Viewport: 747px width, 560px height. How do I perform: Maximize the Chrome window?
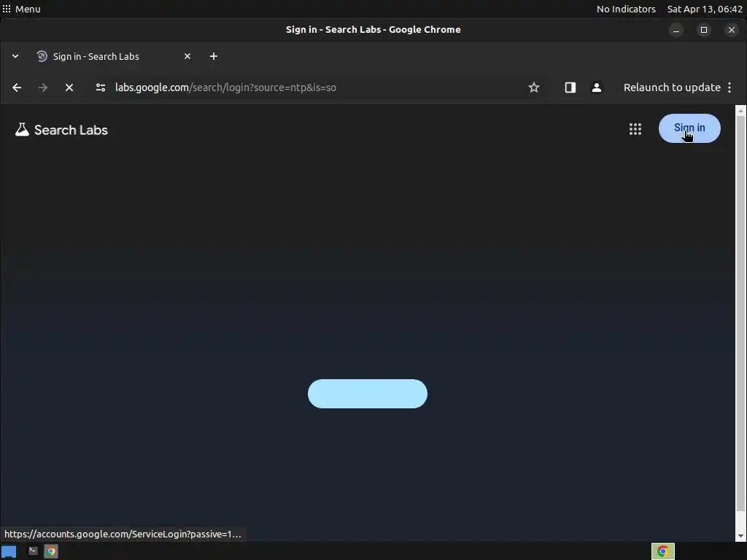[704, 30]
